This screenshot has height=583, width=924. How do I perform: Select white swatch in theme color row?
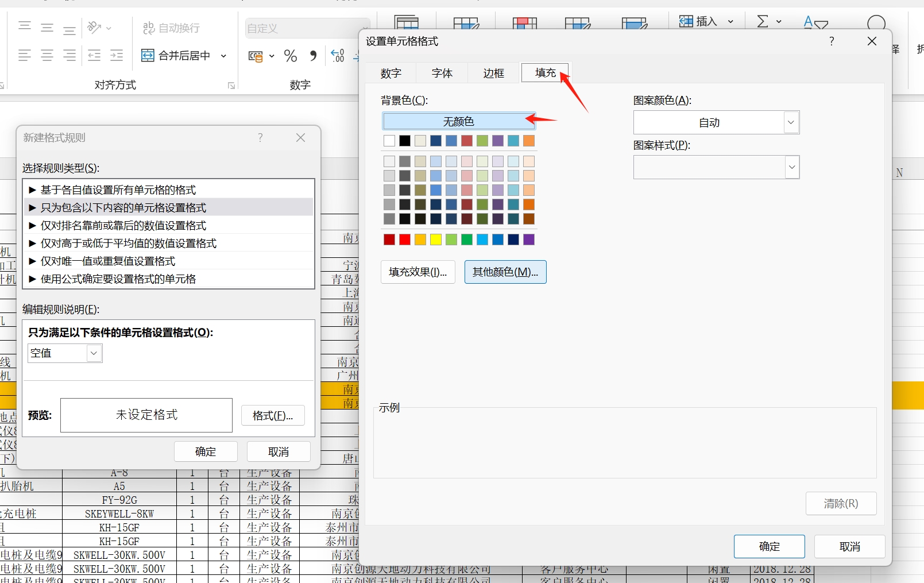(389, 141)
